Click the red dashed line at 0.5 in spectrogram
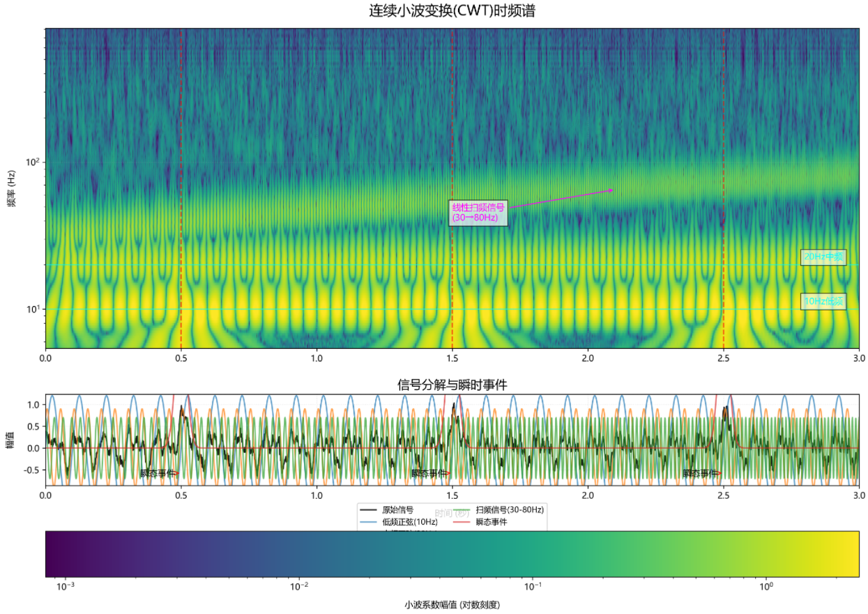 tap(181, 188)
